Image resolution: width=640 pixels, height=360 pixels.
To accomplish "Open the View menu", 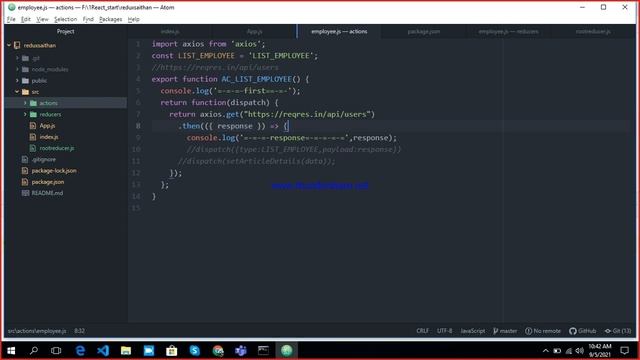I will [42, 19].
